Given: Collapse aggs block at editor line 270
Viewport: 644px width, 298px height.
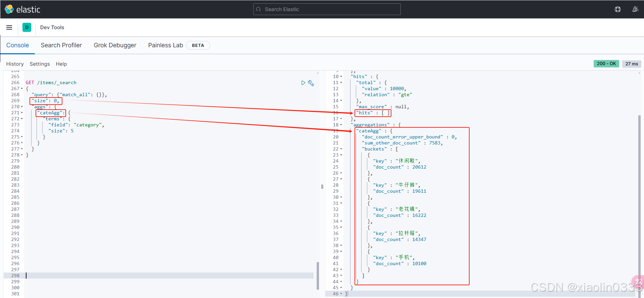Looking at the screenshot, I should (22, 107).
